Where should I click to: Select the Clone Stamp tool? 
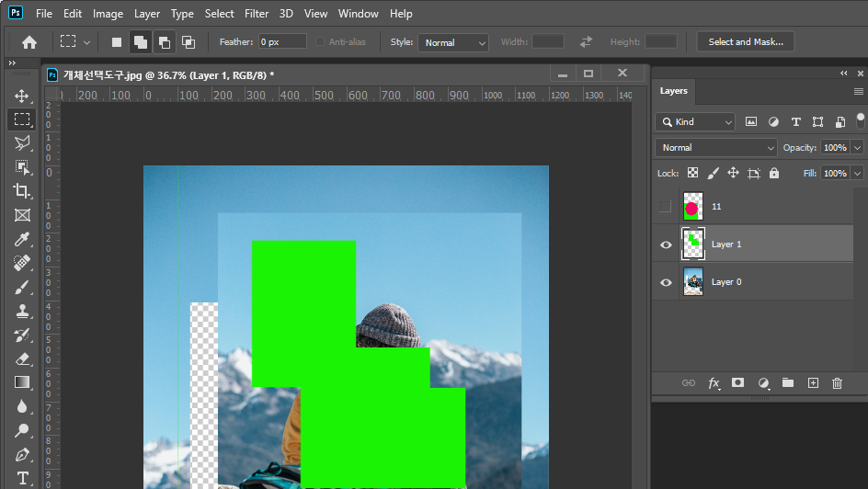[x=21, y=311]
